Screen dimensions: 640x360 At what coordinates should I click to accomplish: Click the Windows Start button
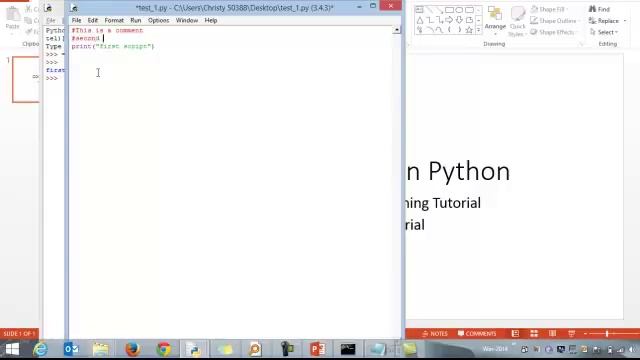(12, 349)
